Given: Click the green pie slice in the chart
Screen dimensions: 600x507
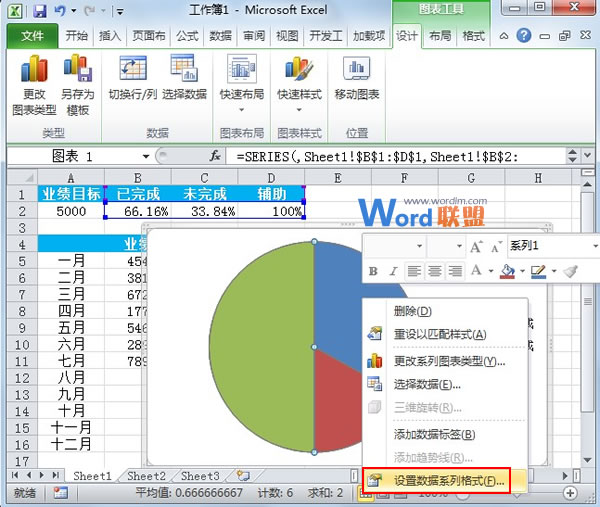Looking at the screenshot, I should click(260, 346).
